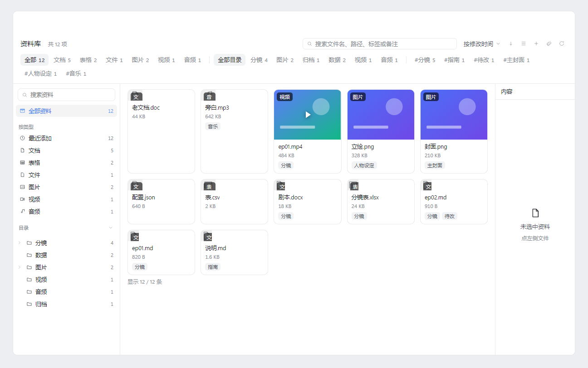Click the 立绘.png image thumbnail

[x=381, y=115]
